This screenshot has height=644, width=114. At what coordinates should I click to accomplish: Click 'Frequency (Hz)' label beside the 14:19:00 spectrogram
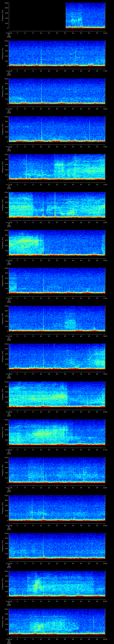click(x=3, y=394)
